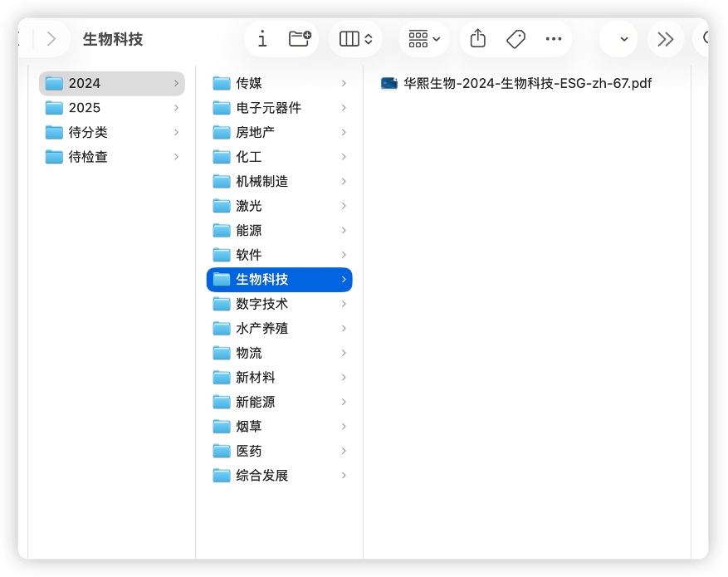
Task: Select the 电子元器件 folder
Action: [268, 108]
